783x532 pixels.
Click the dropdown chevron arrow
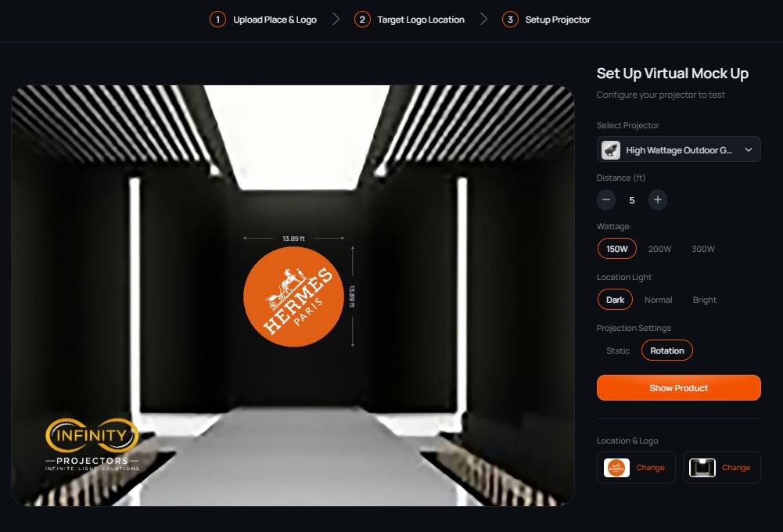tap(748, 150)
